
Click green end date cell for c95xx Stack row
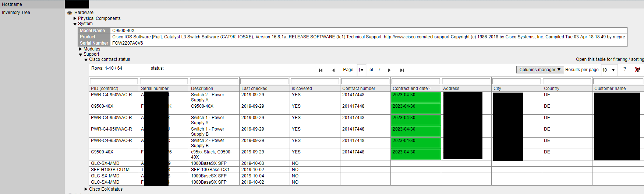(x=416, y=155)
